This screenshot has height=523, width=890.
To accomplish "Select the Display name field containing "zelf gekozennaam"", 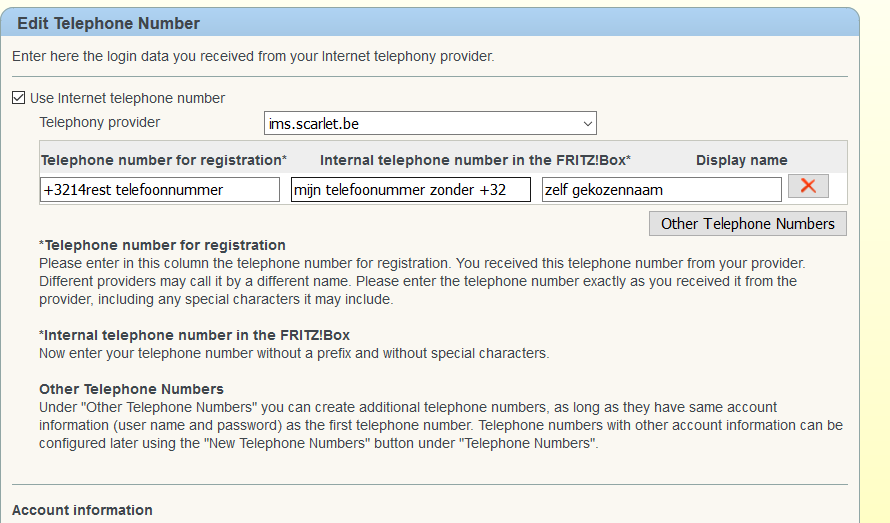I will tap(661, 189).
